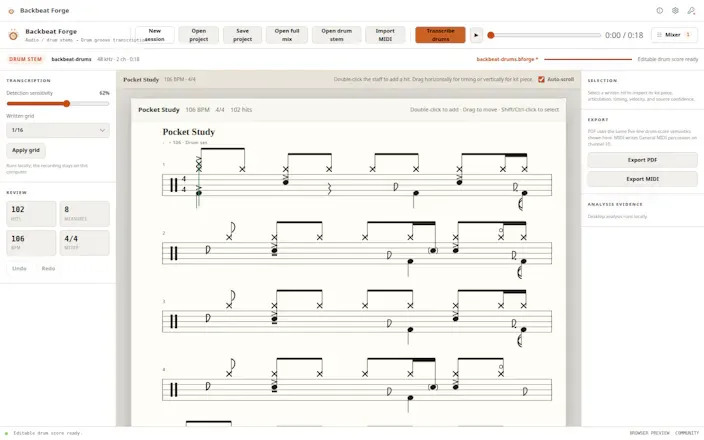Click the Detection sensitivity slider handle
Image resolution: width=704 pixels, height=440 pixels.
click(x=66, y=104)
